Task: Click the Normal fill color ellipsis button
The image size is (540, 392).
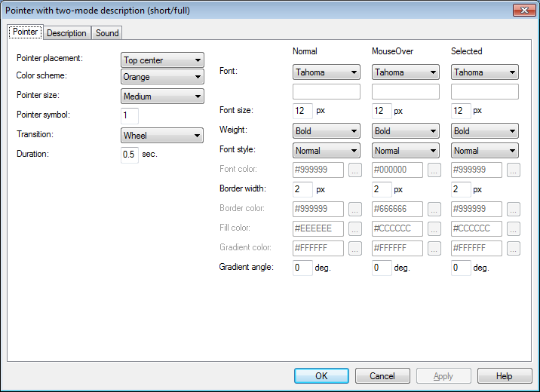Action: pyautogui.click(x=355, y=229)
